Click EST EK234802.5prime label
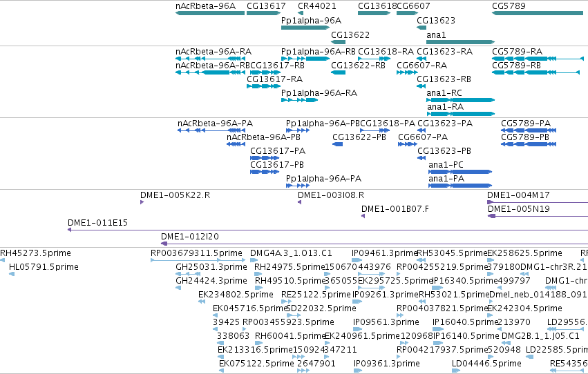Image resolution: width=588 pixels, height=374 pixels. (236, 295)
